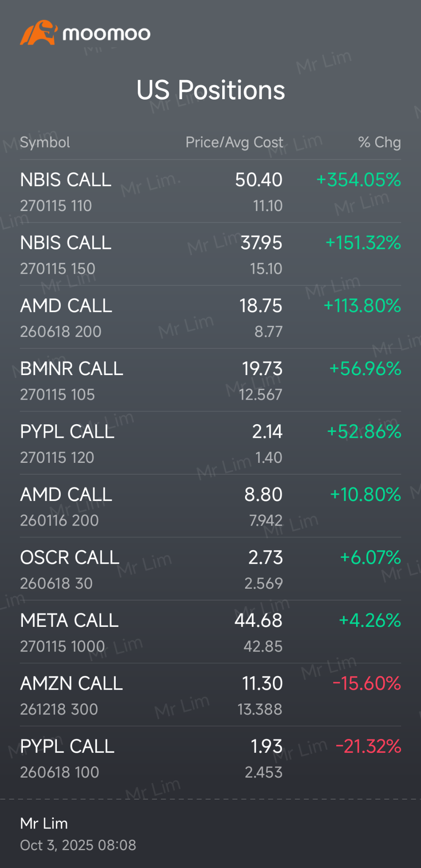The height and width of the screenshot is (868, 421).
Task: Select the AMZN CALL 261218 300 row
Action: [71, 695]
